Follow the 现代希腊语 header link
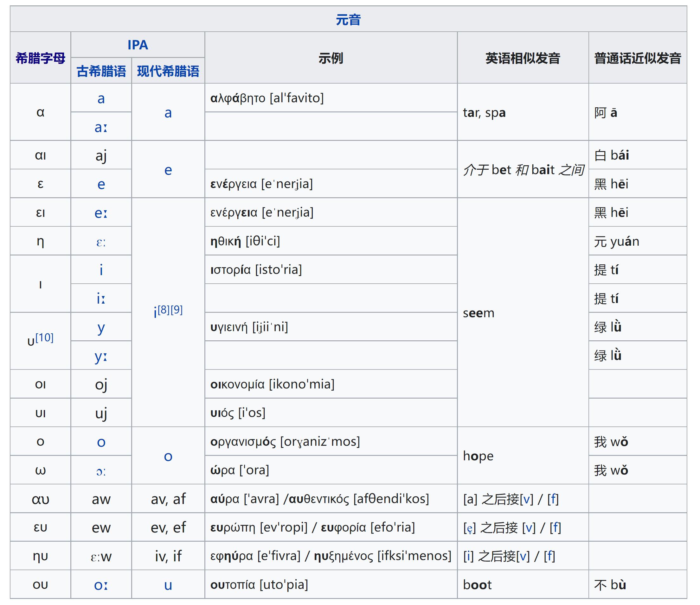The height and width of the screenshot is (605, 700). [168, 70]
